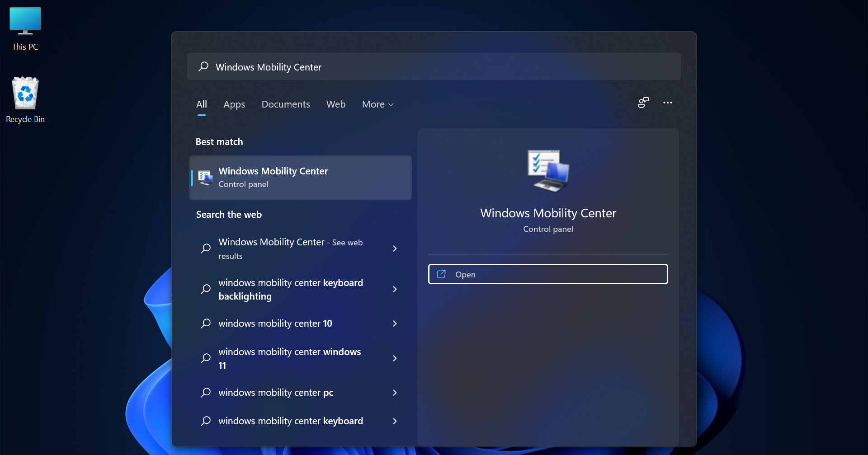This screenshot has width=868, height=455.
Task: Click the Windows Mobility Center preview icon
Action: click(547, 170)
